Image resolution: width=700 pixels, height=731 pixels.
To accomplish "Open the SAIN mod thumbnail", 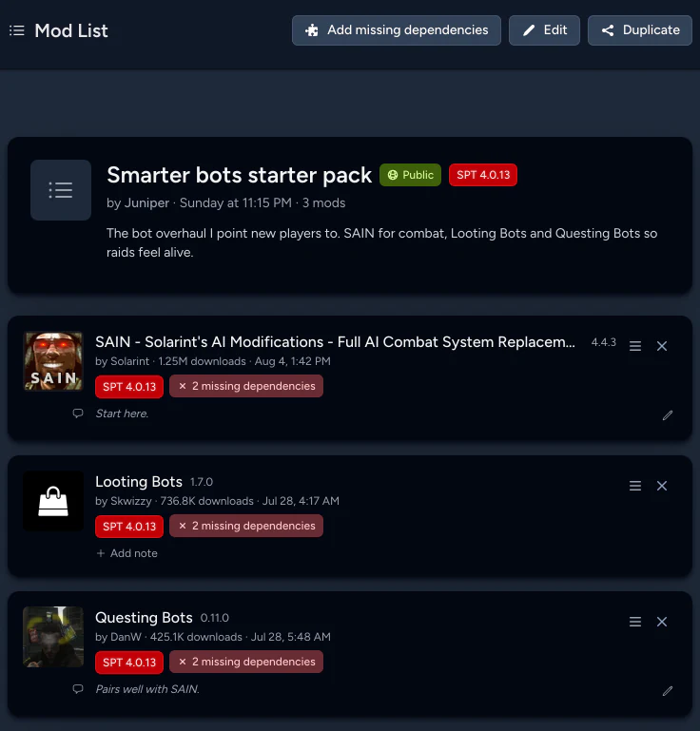I will tap(53, 361).
